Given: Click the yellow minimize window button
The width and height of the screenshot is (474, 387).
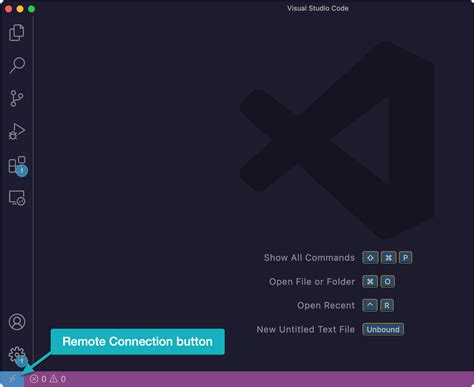Looking at the screenshot, I should click(x=20, y=9).
